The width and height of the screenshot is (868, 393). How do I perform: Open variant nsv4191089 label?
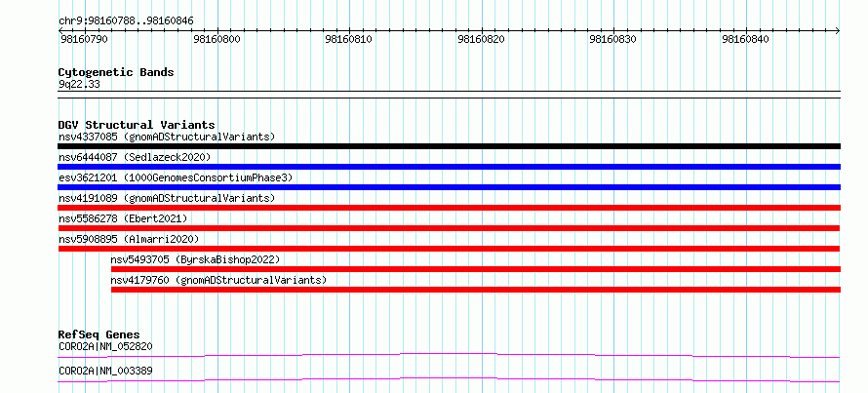click(167, 198)
